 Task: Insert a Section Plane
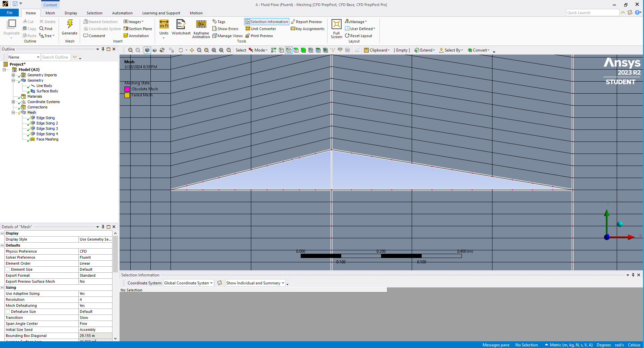[138, 29]
